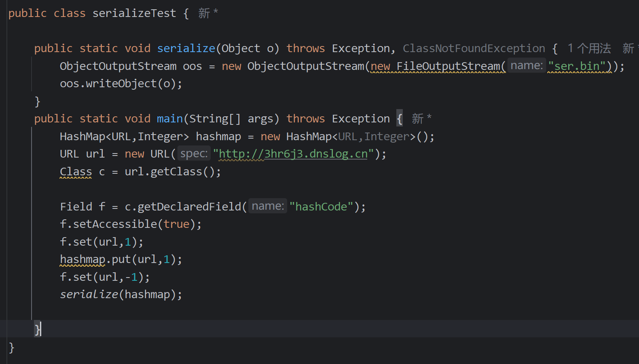The image size is (639, 364).
Task: Click the main method name
Action: [170, 119]
